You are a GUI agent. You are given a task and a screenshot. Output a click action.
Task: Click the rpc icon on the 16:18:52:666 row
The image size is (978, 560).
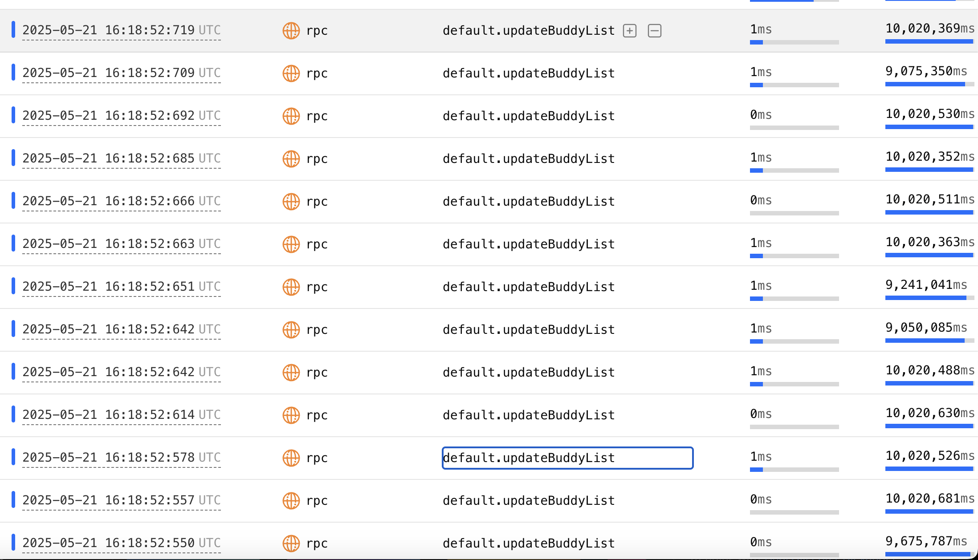point(291,201)
